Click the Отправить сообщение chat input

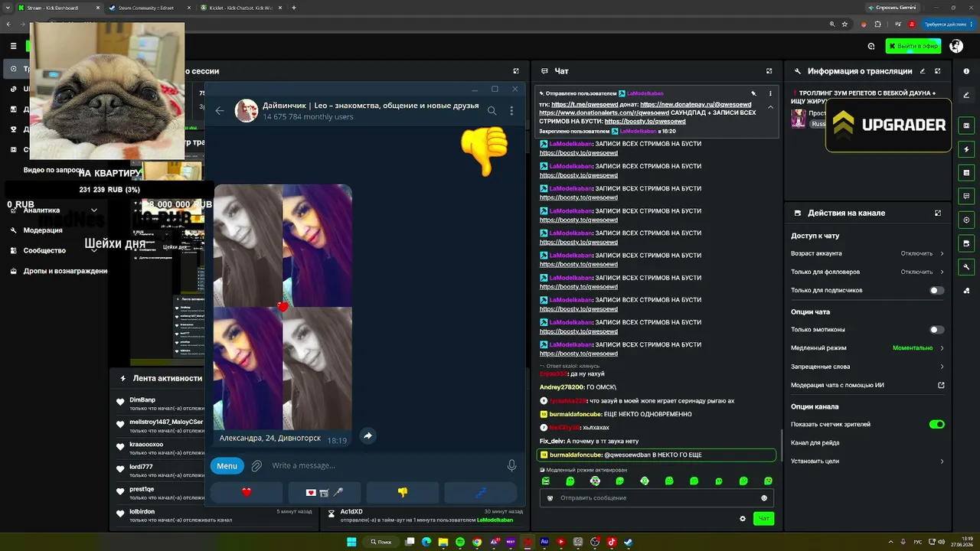pyautogui.click(x=656, y=498)
